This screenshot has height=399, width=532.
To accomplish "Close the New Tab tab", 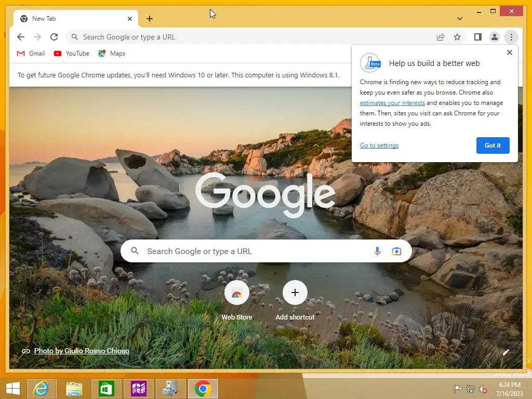I will point(129,19).
